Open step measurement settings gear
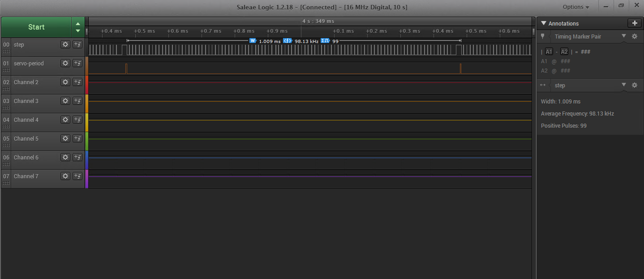The image size is (644, 279). tap(634, 85)
